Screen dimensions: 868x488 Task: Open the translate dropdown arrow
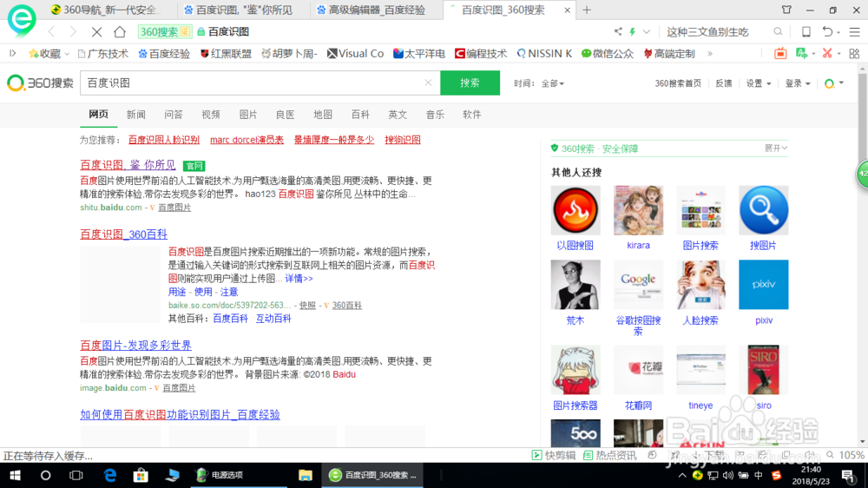(x=813, y=54)
